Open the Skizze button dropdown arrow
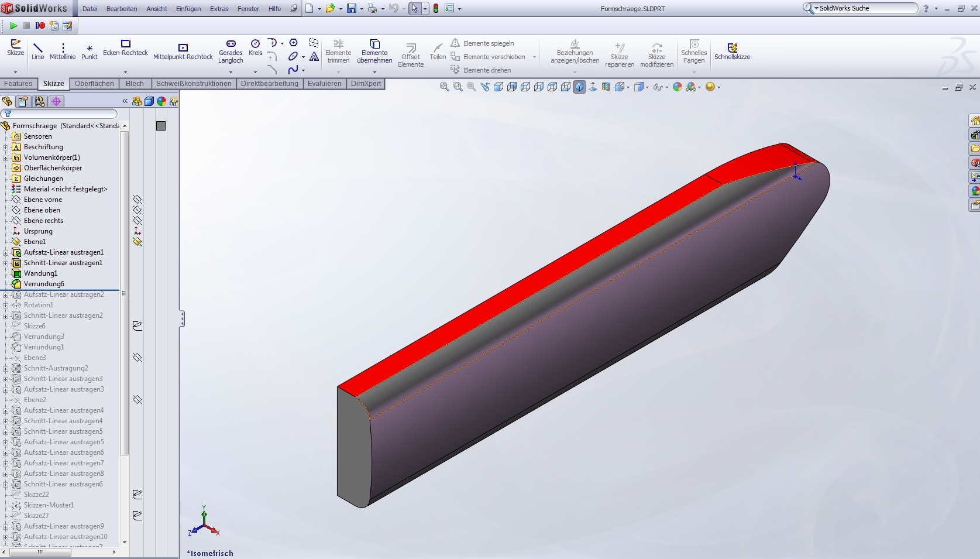 coord(16,72)
